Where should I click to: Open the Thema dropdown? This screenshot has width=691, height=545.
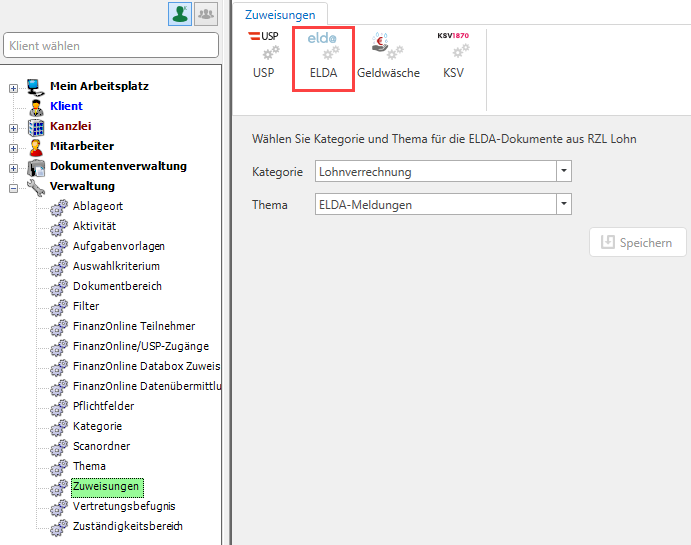(x=564, y=205)
